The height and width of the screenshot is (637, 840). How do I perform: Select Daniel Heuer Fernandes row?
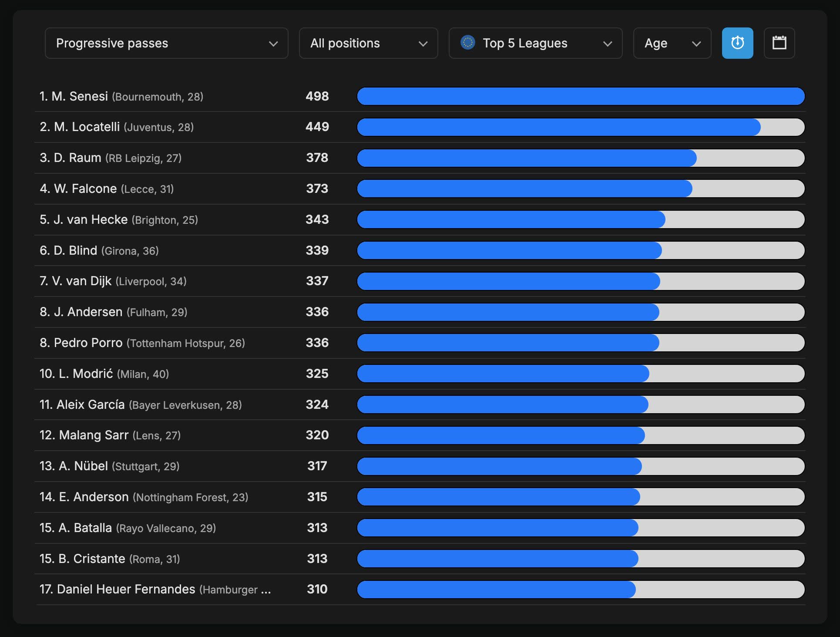126,590
